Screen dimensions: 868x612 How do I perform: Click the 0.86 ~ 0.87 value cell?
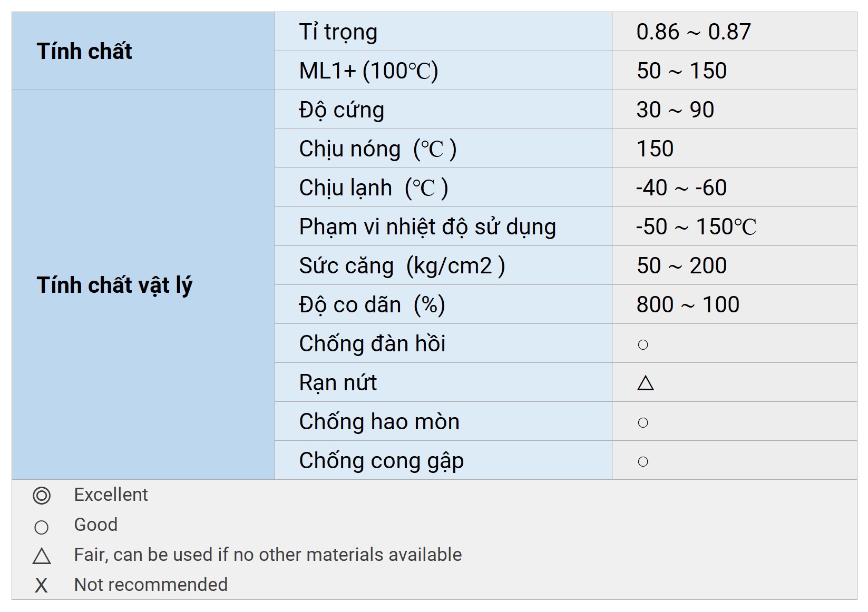tap(693, 32)
